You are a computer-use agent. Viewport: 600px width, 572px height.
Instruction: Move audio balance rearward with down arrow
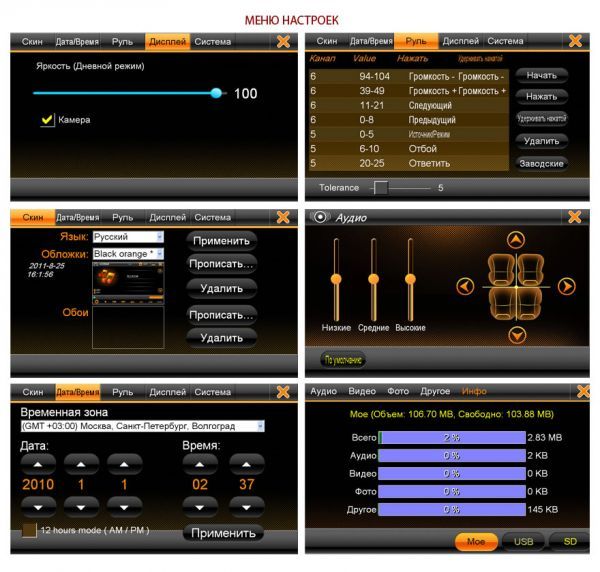tap(517, 335)
